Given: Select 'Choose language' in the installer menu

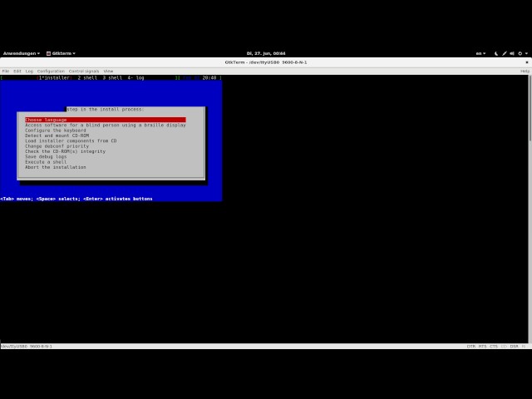Looking at the screenshot, I should click(x=106, y=120).
